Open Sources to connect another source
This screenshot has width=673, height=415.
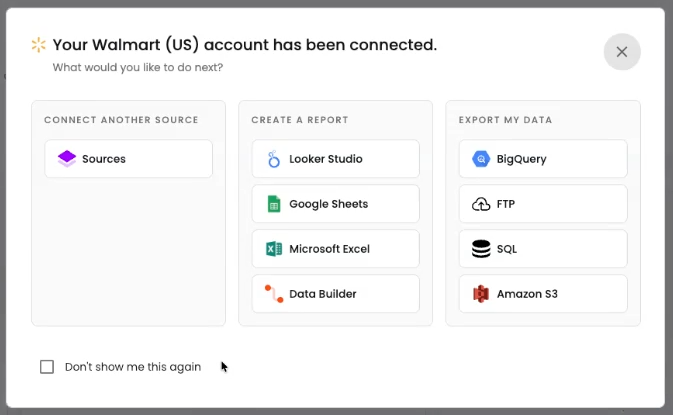pos(128,159)
